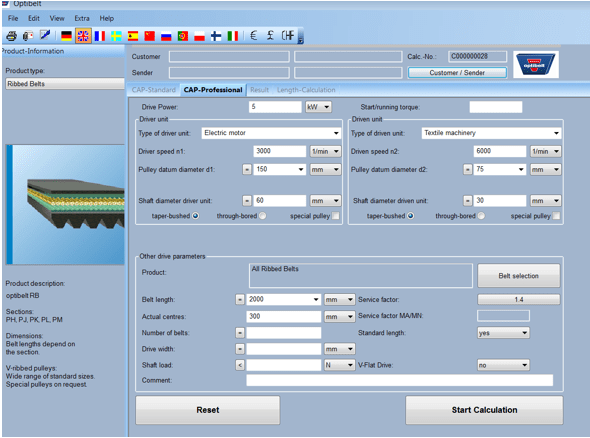Set currency to CHF

click(x=288, y=36)
